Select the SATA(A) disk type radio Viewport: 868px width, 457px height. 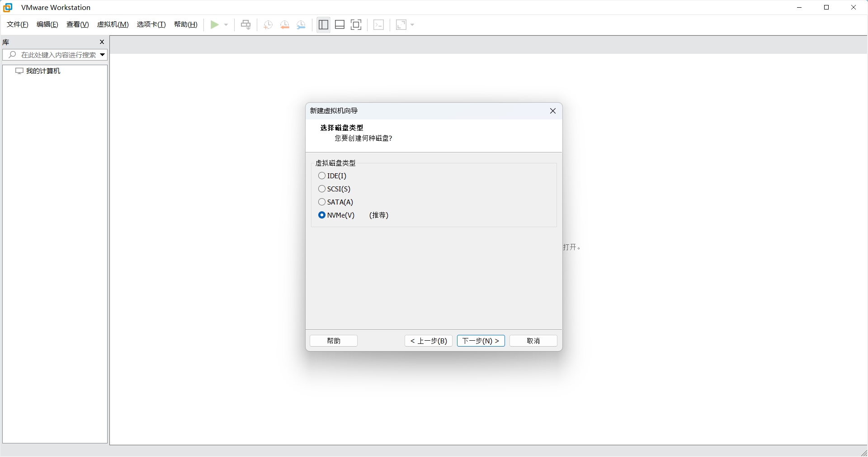322,202
